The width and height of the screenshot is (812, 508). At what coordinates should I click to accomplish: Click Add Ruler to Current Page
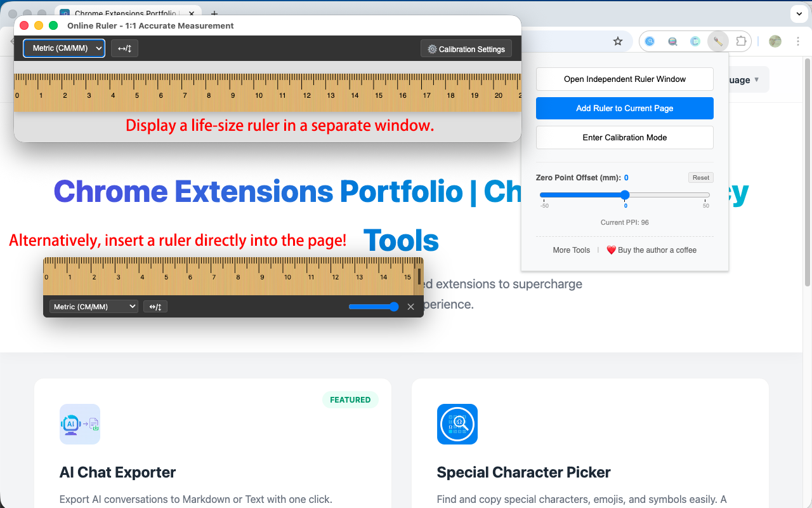tap(624, 108)
